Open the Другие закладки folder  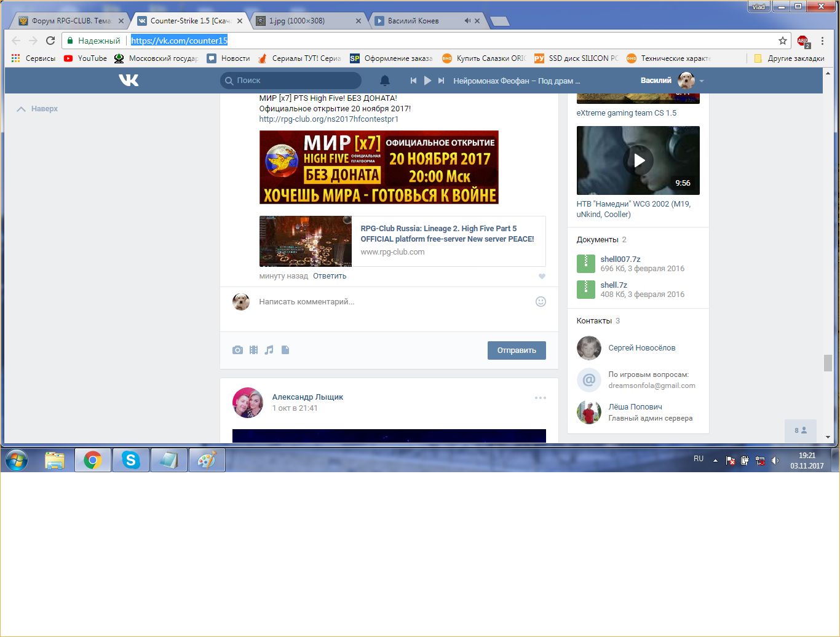pos(790,58)
